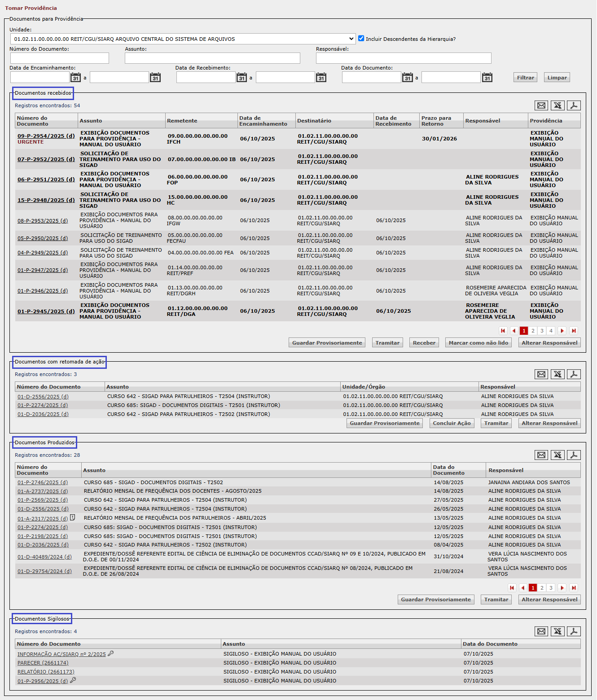Click the Assunto input field

point(212,58)
